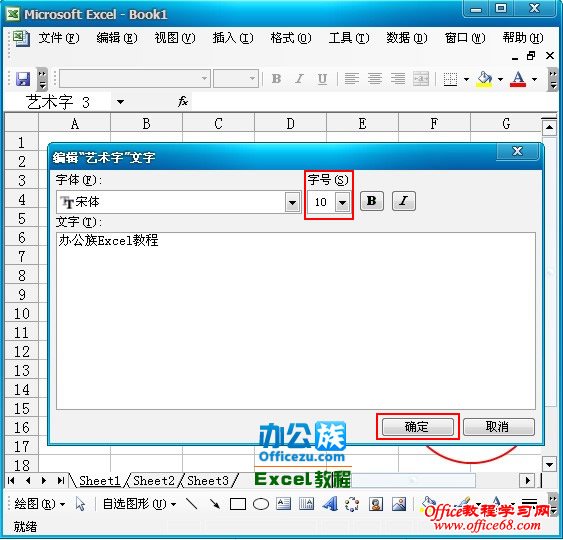
Task: Open the 窗口 menu
Action: pos(465,38)
